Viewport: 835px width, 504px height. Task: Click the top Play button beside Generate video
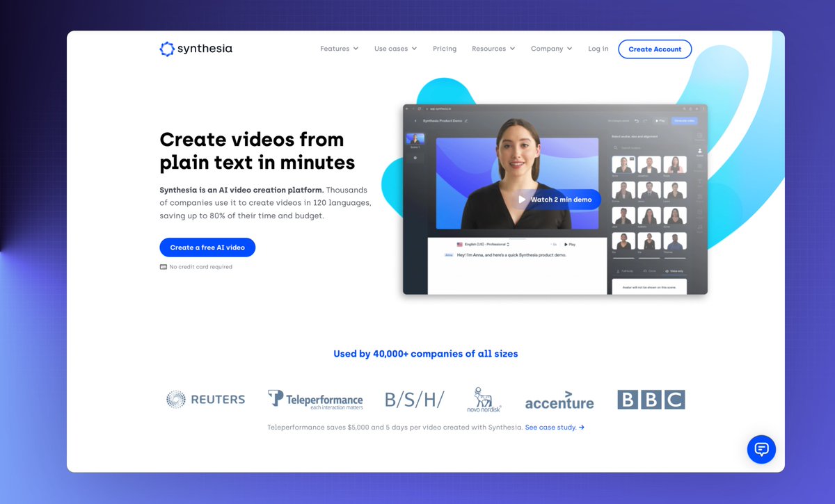click(x=660, y=121)
